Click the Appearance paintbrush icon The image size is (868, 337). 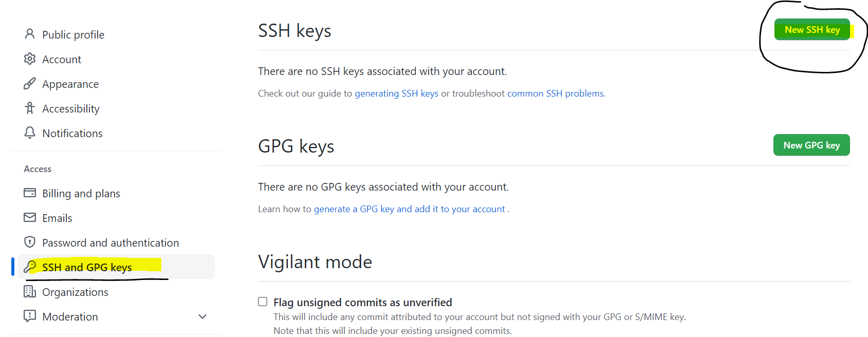coord(30,84)
